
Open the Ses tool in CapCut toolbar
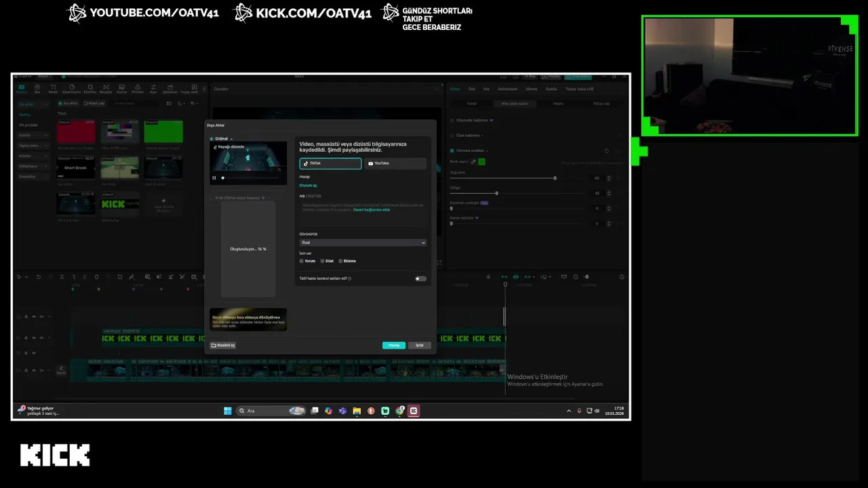[38, 89]
